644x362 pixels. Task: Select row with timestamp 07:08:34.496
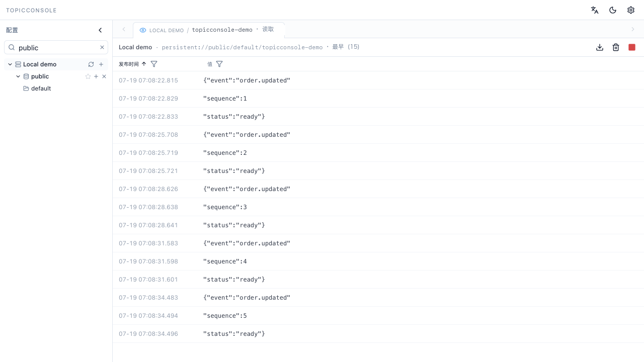tap(378, 334)
